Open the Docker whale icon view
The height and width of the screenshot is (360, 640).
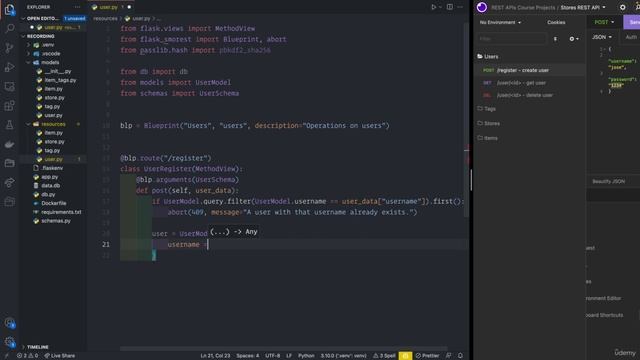pos(9,144)
